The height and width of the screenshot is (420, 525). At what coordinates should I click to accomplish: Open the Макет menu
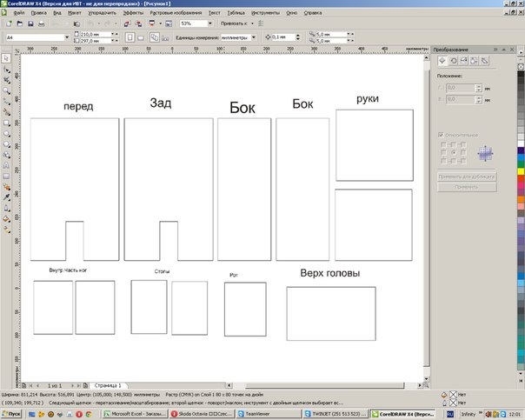(75, 13)
